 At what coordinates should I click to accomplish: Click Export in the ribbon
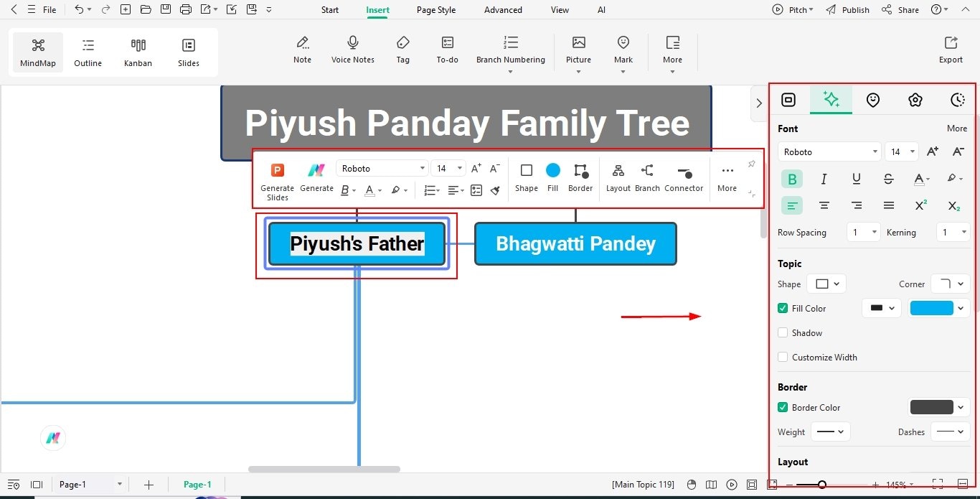coord(951,50)
